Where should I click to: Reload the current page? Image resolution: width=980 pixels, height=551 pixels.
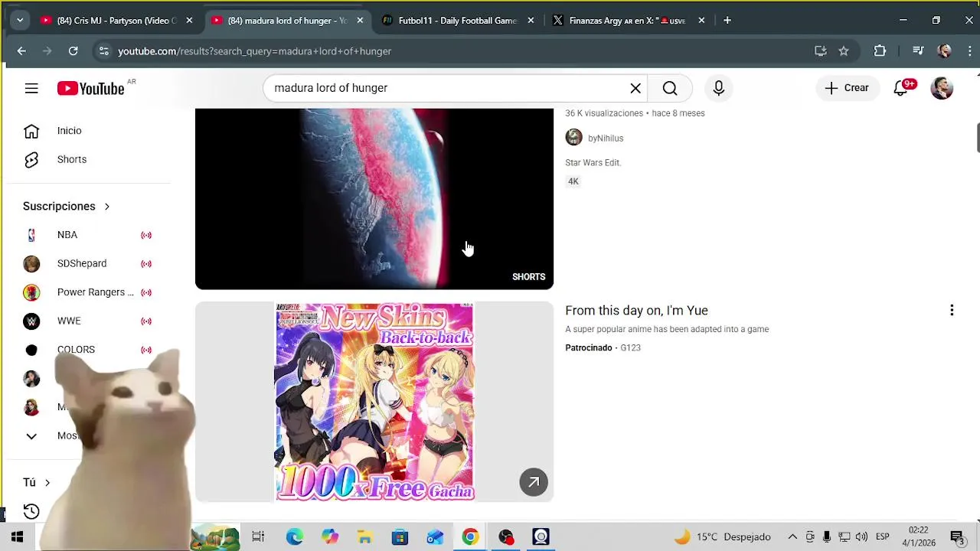click(x=73, y=51)
